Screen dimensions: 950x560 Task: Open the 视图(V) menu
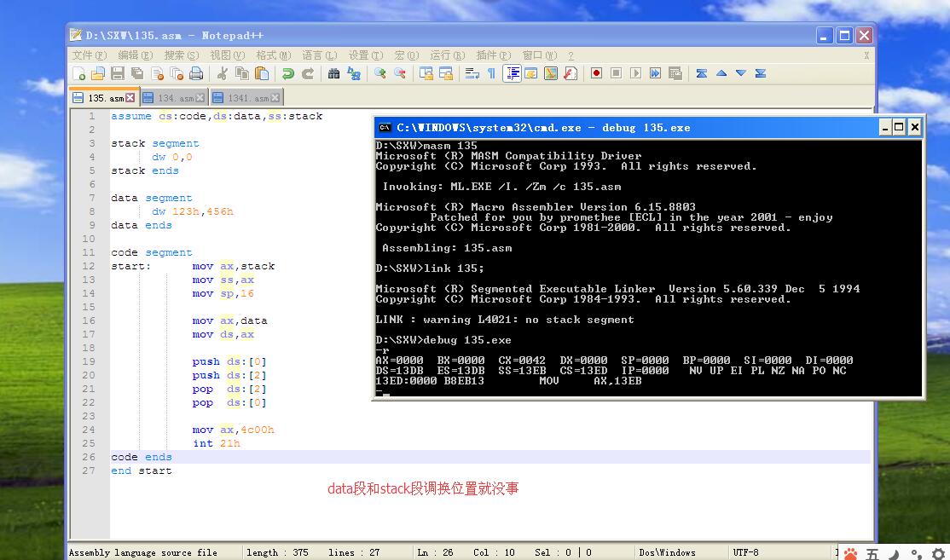click(x=227, y=55)
